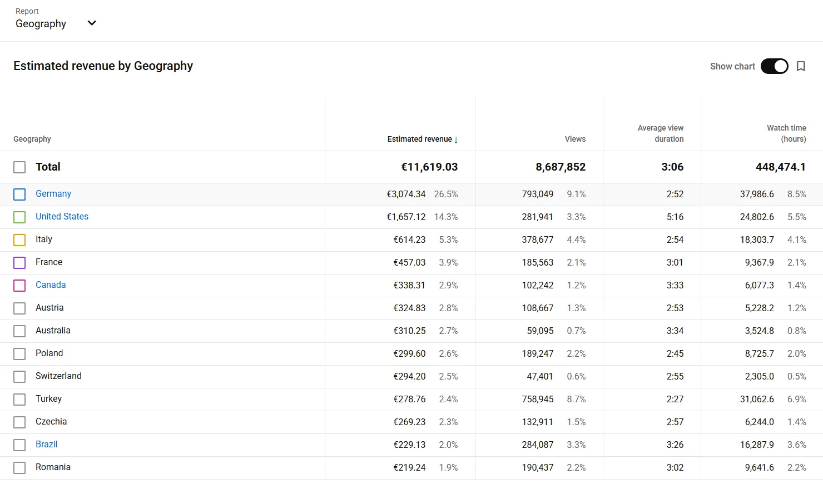Open the Germany geography link

click(53, 194)
